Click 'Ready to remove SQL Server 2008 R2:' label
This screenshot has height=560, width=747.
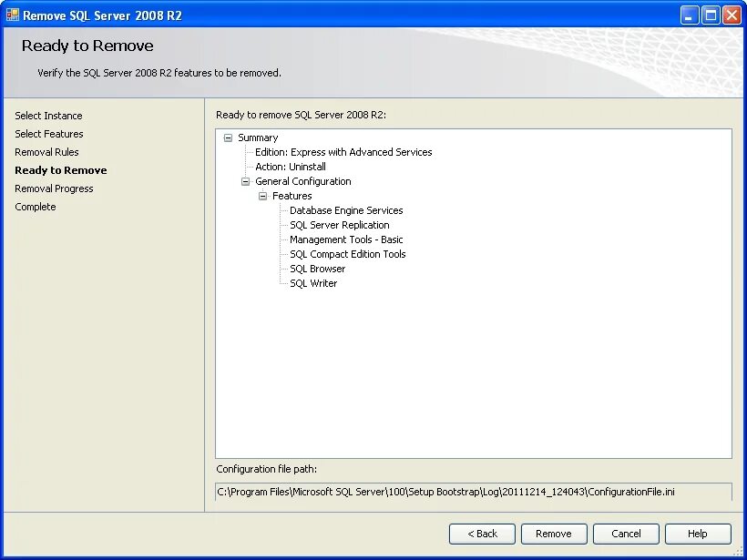[x=302, y=115]
